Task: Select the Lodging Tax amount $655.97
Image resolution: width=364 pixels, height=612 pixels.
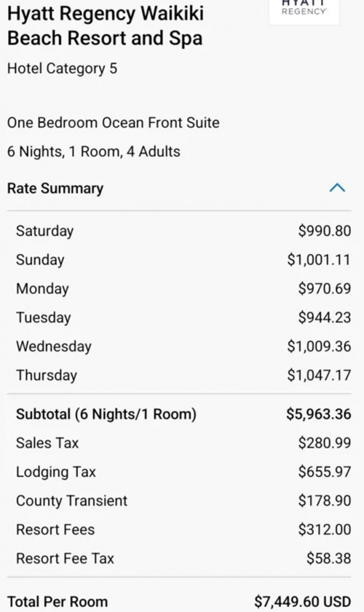Action: (x=324, y=472)
